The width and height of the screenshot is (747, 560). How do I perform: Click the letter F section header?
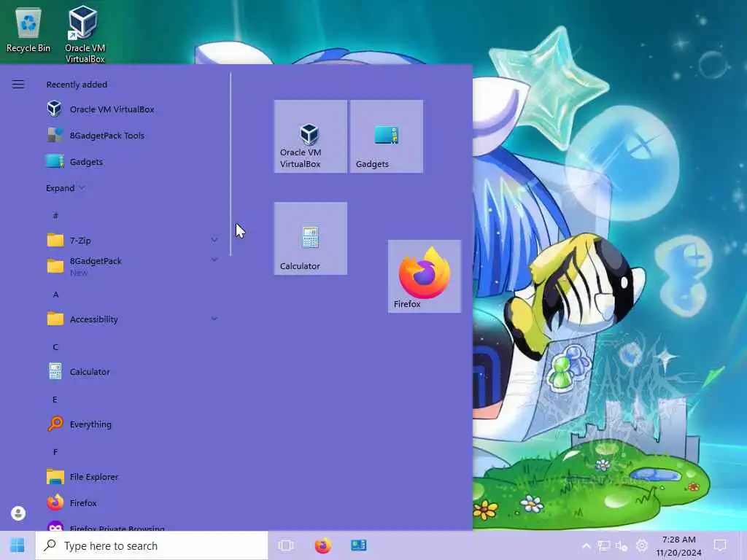(55, 452)
